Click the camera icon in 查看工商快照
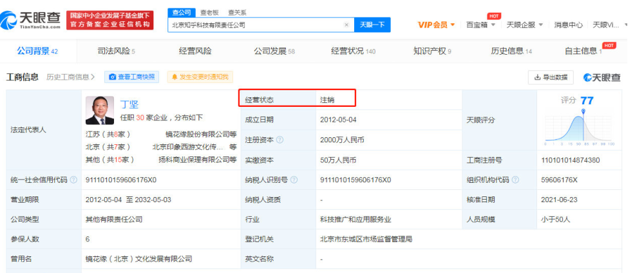 pos(113,77)
